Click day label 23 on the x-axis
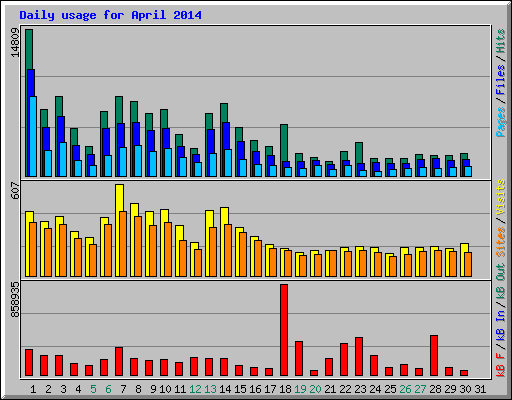The height and width of the screenshot is (400, 512). tap(360, 389)
